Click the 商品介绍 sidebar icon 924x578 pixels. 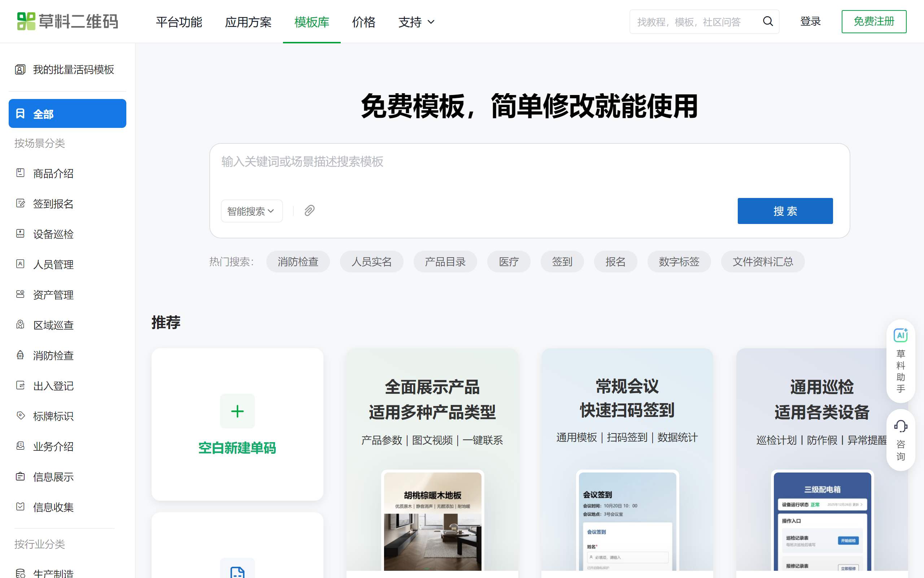pos(20,173)
